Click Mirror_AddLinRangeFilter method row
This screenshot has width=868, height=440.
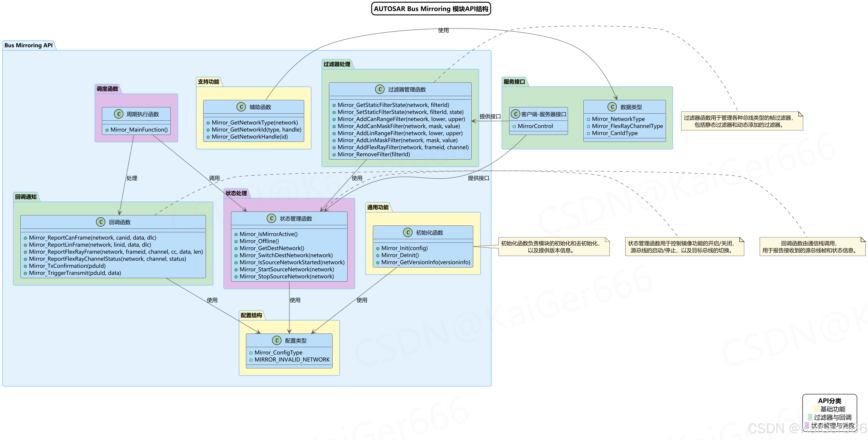(x=398, y=133)
